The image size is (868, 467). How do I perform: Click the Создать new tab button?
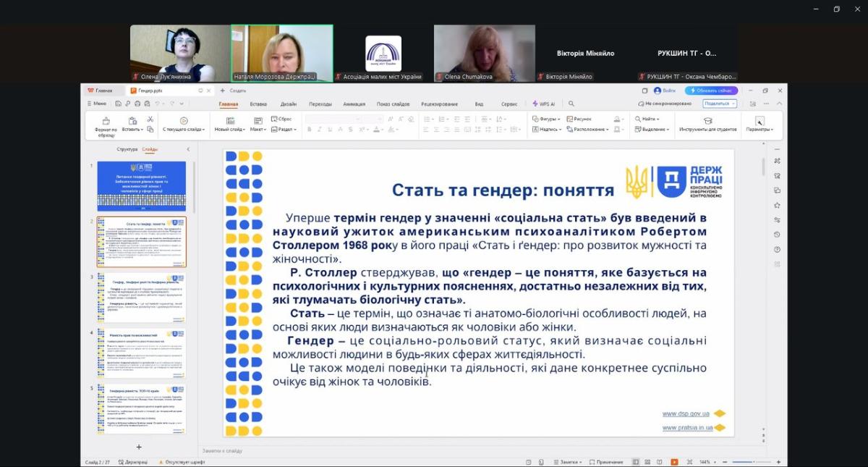234,91
